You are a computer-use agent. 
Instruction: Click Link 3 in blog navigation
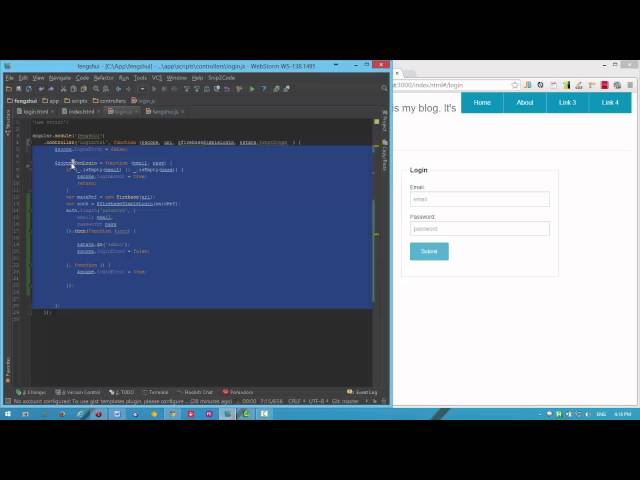pos(567,102)
